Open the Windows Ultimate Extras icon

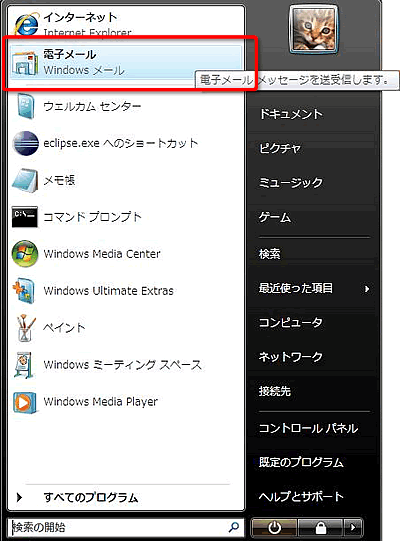[x=24, y=291]
